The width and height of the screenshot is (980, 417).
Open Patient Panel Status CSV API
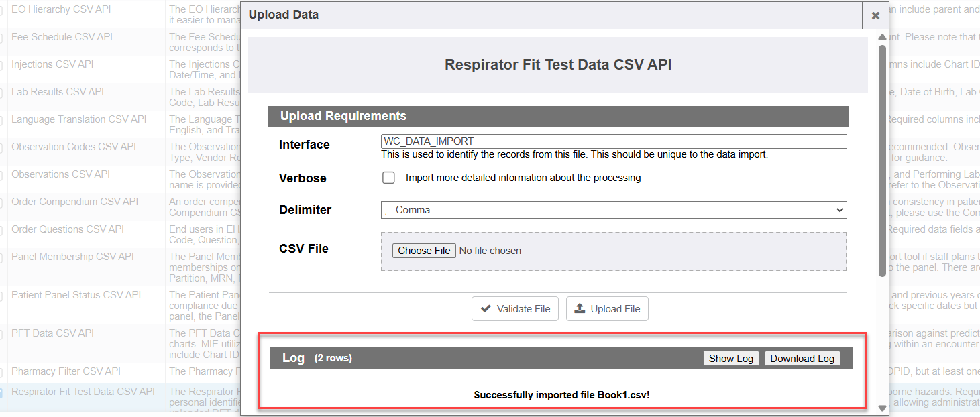(x=76, y=295)
